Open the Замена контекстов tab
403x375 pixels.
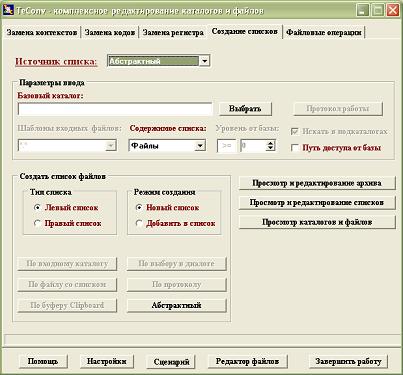click(42, 33)
